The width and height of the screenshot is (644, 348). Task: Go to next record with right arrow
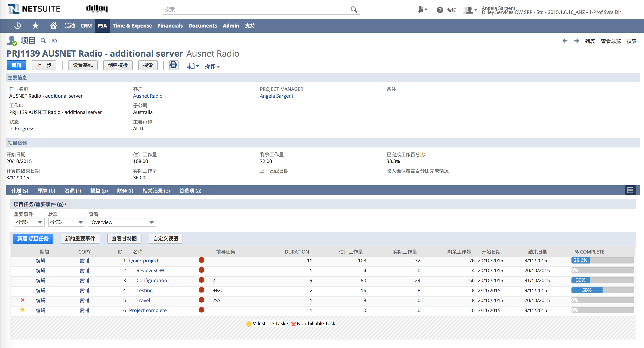576,41
